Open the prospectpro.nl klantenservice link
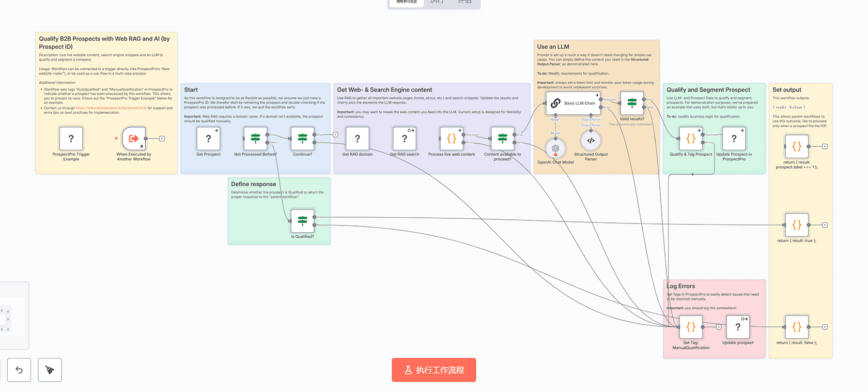This screenshot has height=391, width=868. tap(111, 108)
